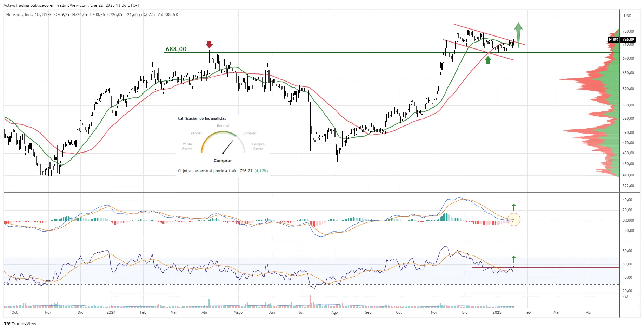Viewport: 644px width, 330px height.
Task: Select the yellow circle marking the MACD crossover
Action: [x=514, y=220]
